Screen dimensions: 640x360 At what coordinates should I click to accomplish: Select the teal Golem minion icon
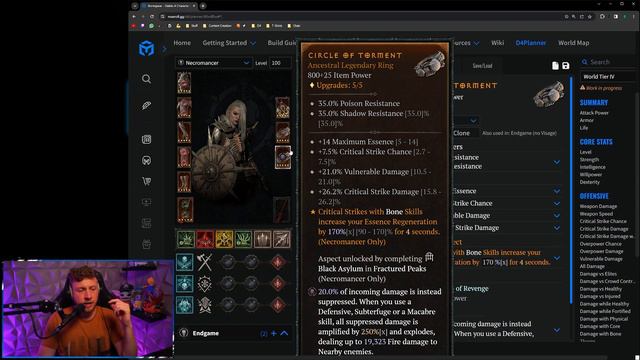click(184, 305)
